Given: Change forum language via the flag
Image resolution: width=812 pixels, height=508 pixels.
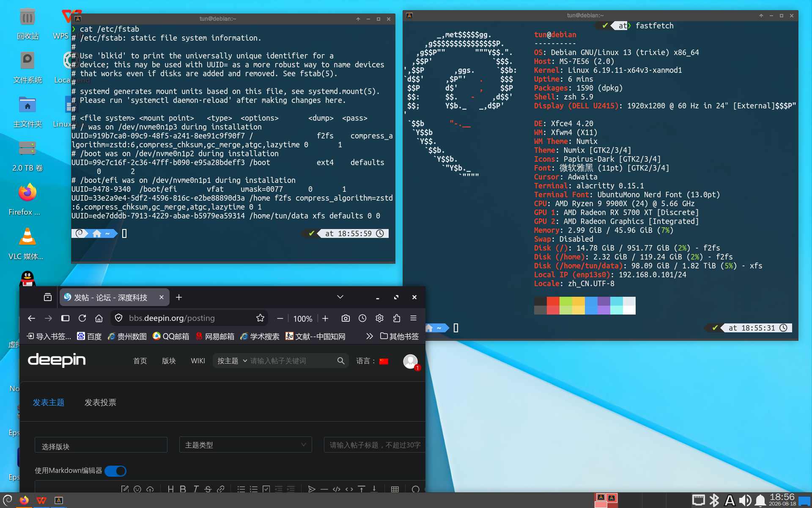Looking at the screenshot, I should tap(384, 361).
